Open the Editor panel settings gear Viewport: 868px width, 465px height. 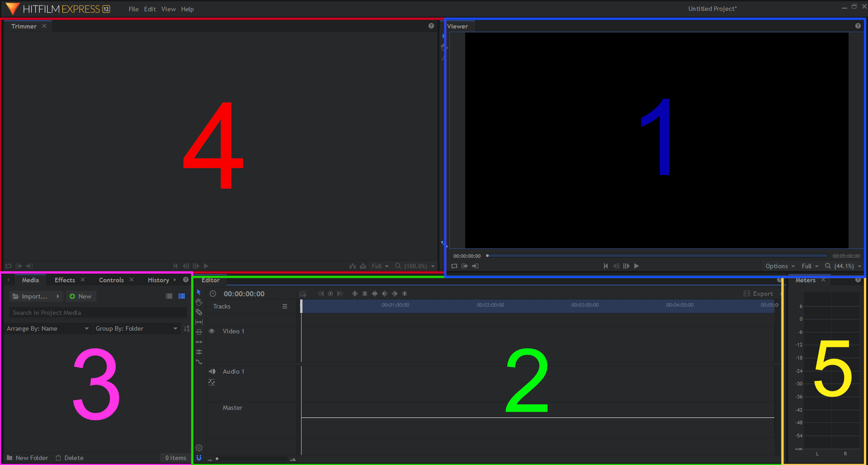tap(199, 448)
